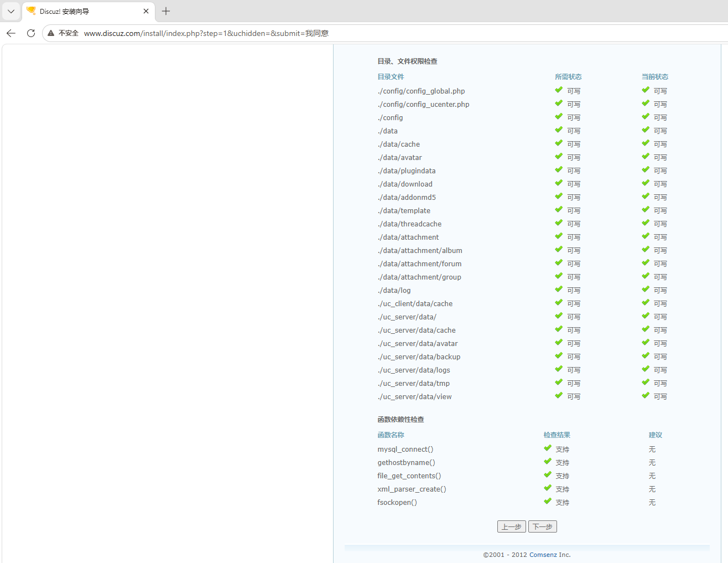The height and width of the screenshot is (563, 728).
Task: Click the ./uc_server/data/avatar path text
Action: pyautogui.click(x=418, y=344)
